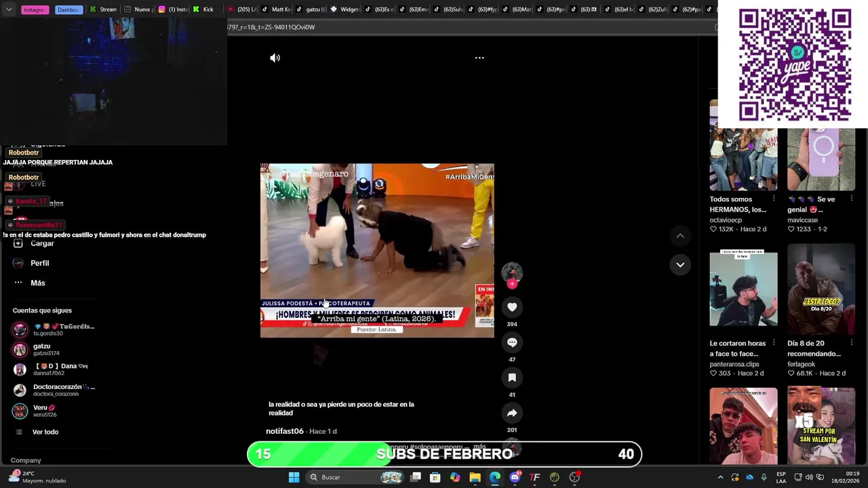Image resolution: width=868 pixels, height=488 pixels.
Task: Follow the creator with the red plus
Action: coord(512,284)
